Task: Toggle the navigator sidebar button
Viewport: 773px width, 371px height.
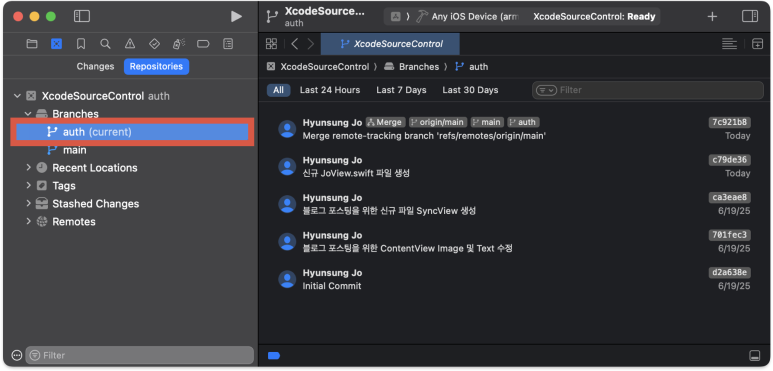Action: (x=81, y=16)
